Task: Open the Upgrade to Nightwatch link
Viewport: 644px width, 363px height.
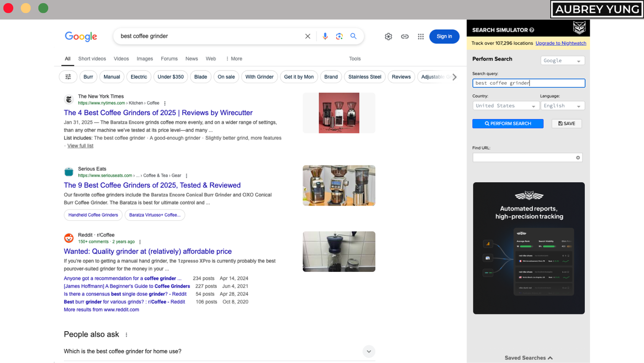Action: pos(561,43)
